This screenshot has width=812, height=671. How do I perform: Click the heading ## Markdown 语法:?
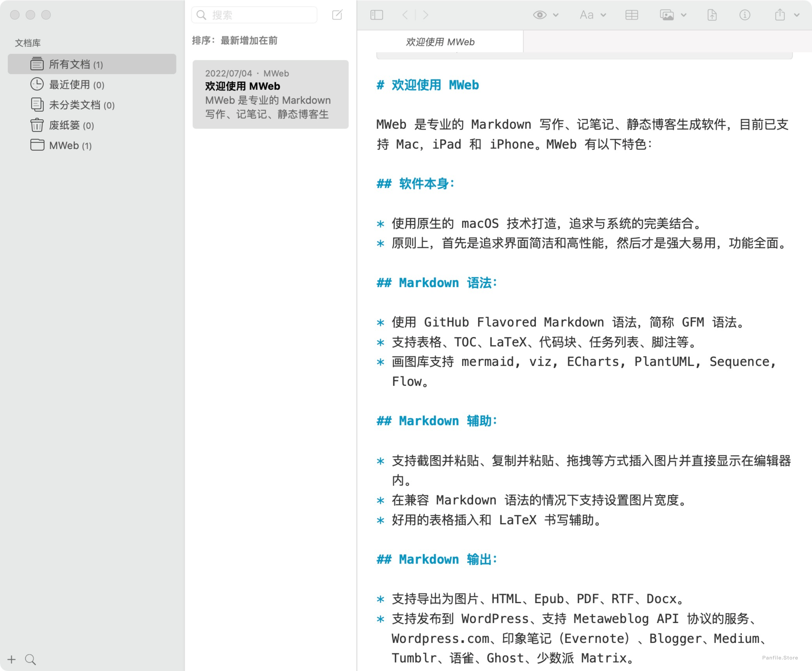pyautogui.click(x=437, y=283)
